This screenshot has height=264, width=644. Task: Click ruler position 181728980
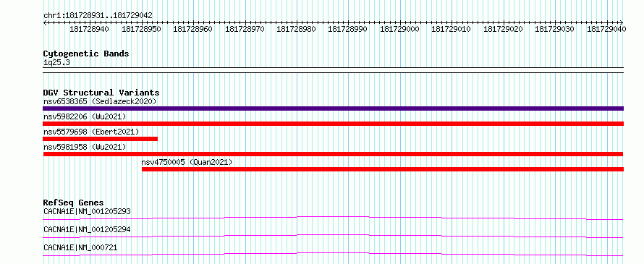297,29
